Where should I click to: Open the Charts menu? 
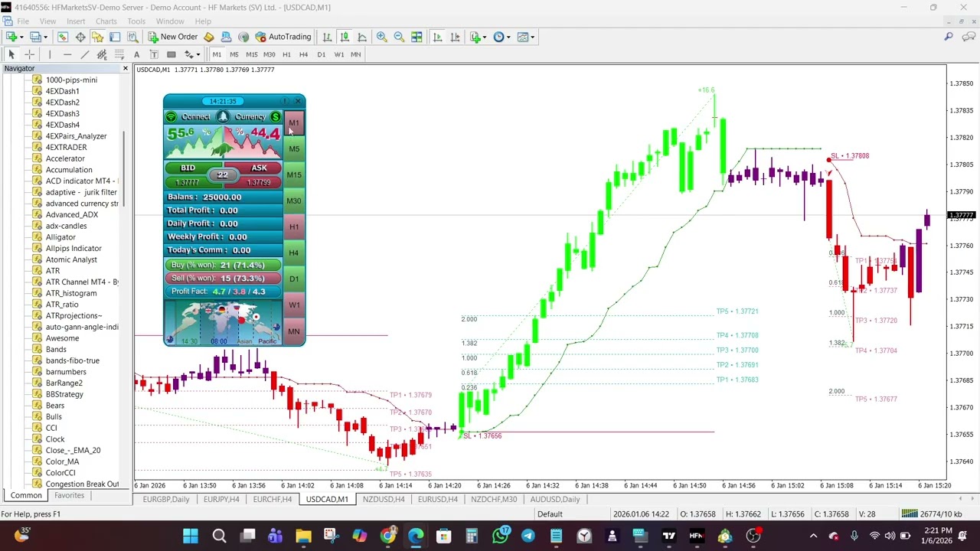(106, 21)
